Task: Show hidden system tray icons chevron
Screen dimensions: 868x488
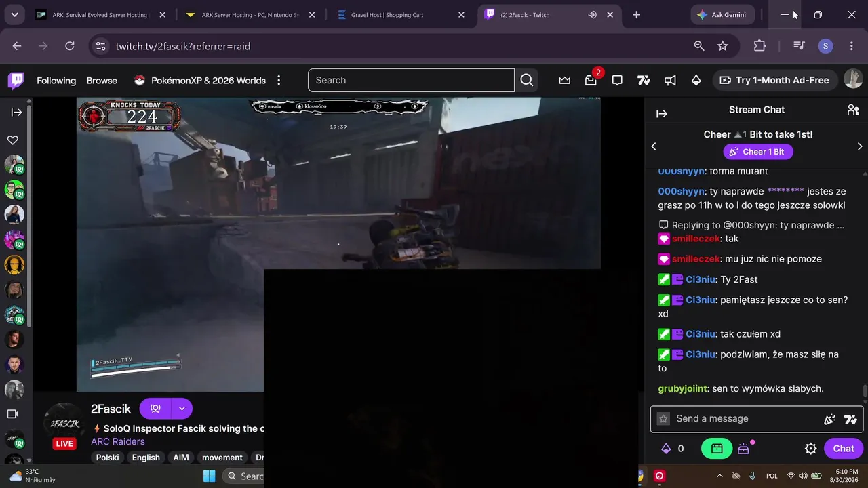Action: click(x=719, y=476)
